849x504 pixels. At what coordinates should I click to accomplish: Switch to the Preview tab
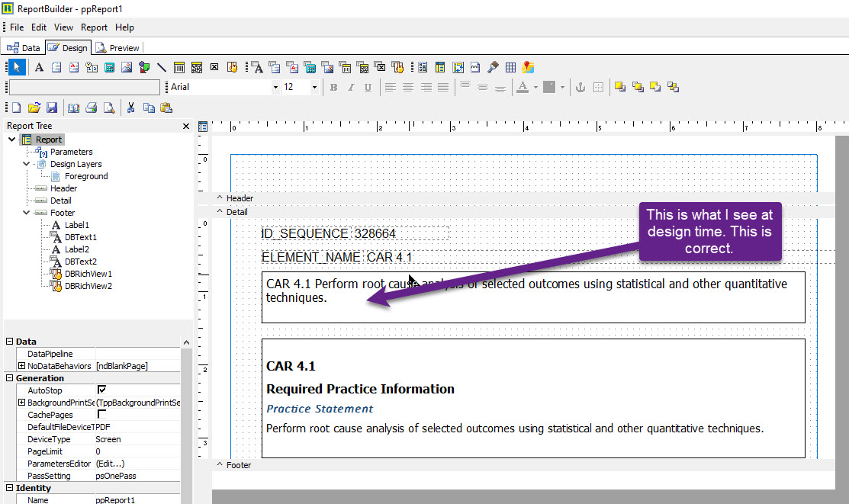tap(118, 47)
